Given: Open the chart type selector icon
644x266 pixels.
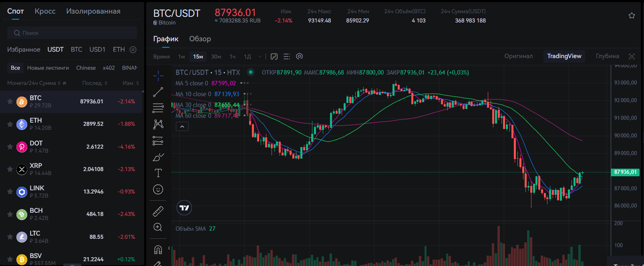Looking at the screenshot, I should (x=274, y=56).
